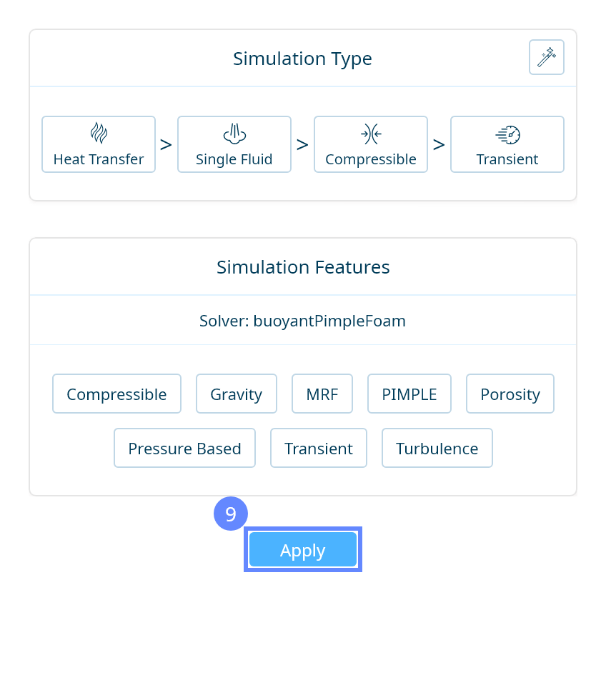This screenshot has width=606, height=700.
Task: Toggle the PIMPLE feature tag
Action: tap(409, 394)
